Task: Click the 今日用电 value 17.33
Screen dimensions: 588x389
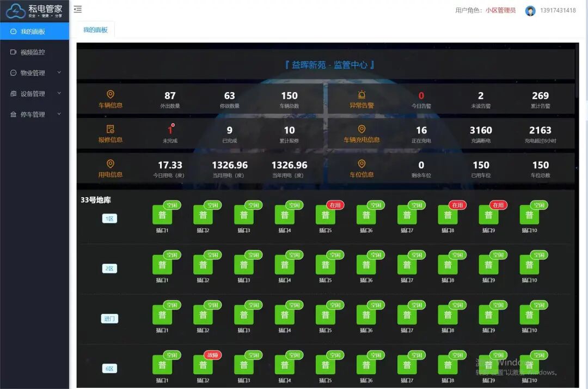Action: tap(170, 165)
